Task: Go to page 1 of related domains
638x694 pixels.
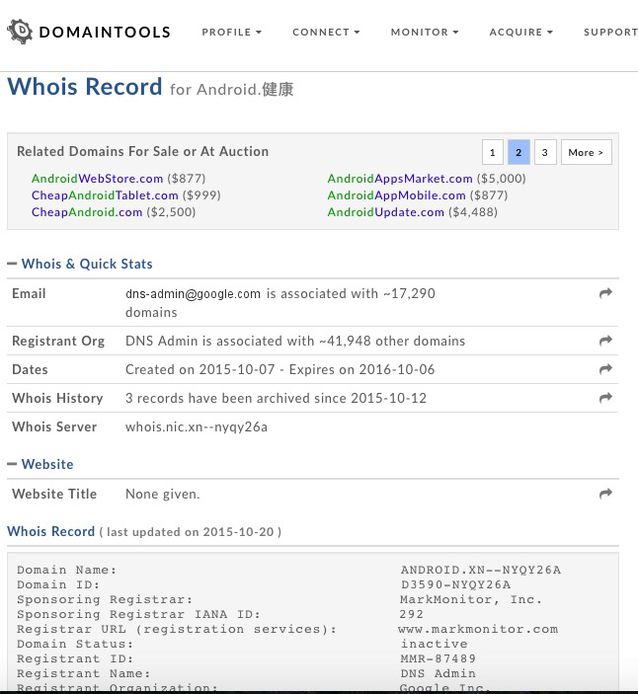Action: (x=492, y=152)
